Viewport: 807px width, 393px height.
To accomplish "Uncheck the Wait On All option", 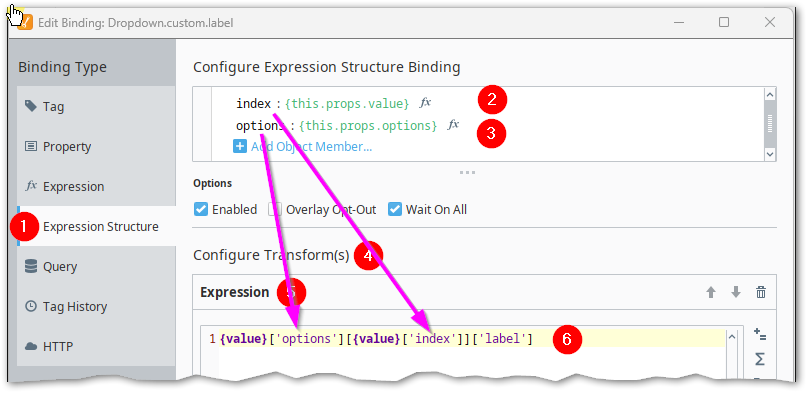I will point(395,210).
